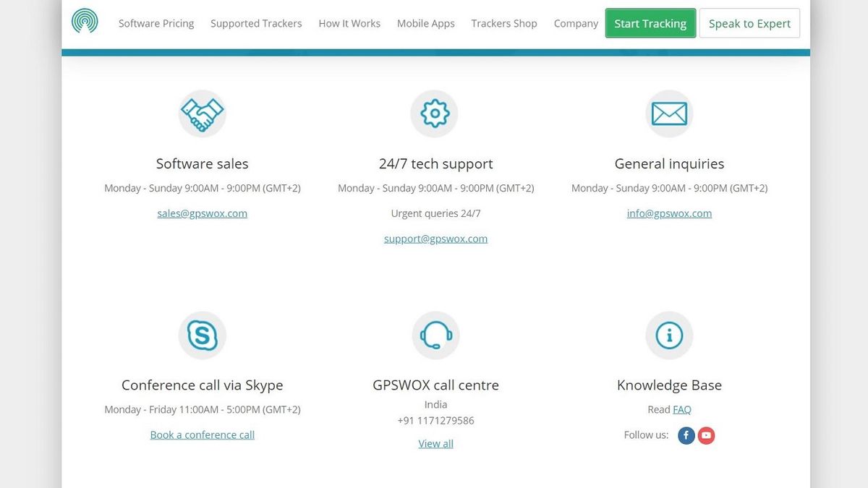Email sales@gpswox.com

click(203, 213)
